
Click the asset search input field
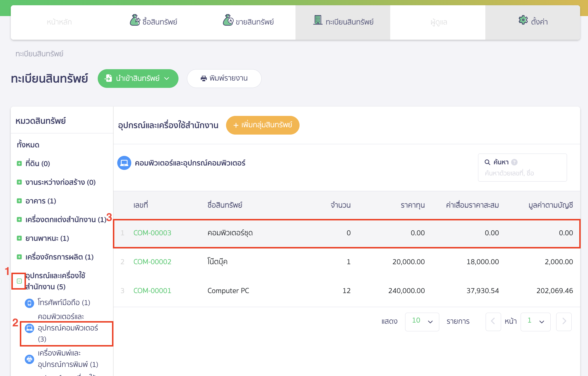522,173
